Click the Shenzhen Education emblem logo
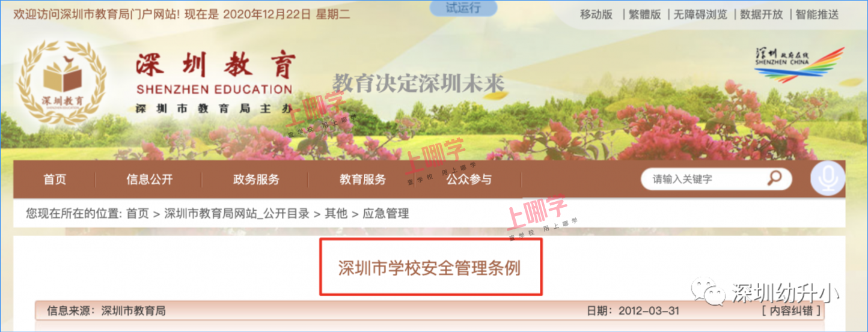868x332 pixels. pos(61,82)
